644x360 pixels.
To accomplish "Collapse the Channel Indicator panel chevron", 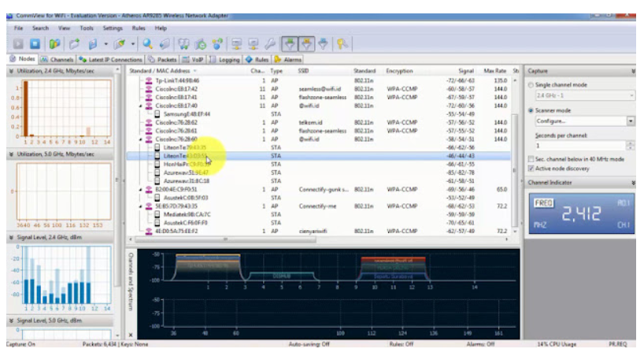I will click(633, 183).
